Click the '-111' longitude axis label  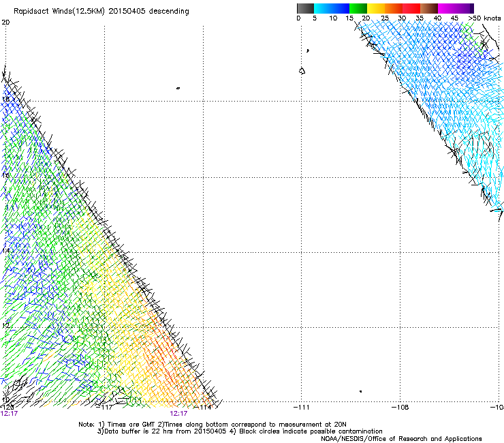coord(302,408)
